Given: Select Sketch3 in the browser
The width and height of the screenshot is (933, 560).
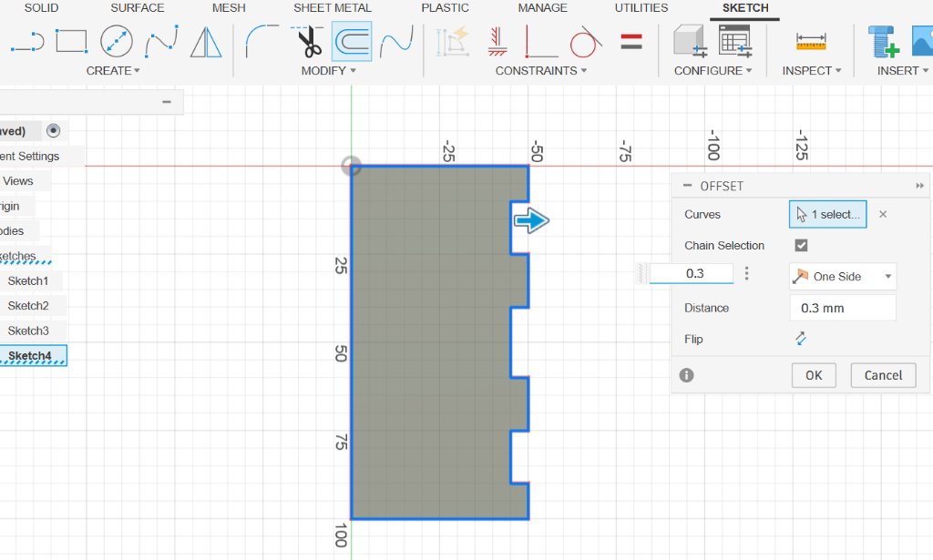Looking at the screenshot, I should (x=28, y=331).
